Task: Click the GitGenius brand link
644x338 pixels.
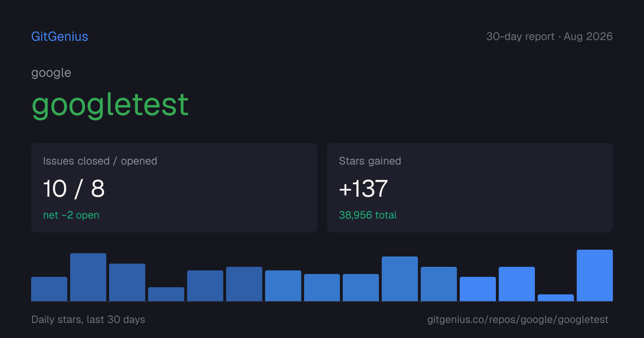Action: click(60, 36)
